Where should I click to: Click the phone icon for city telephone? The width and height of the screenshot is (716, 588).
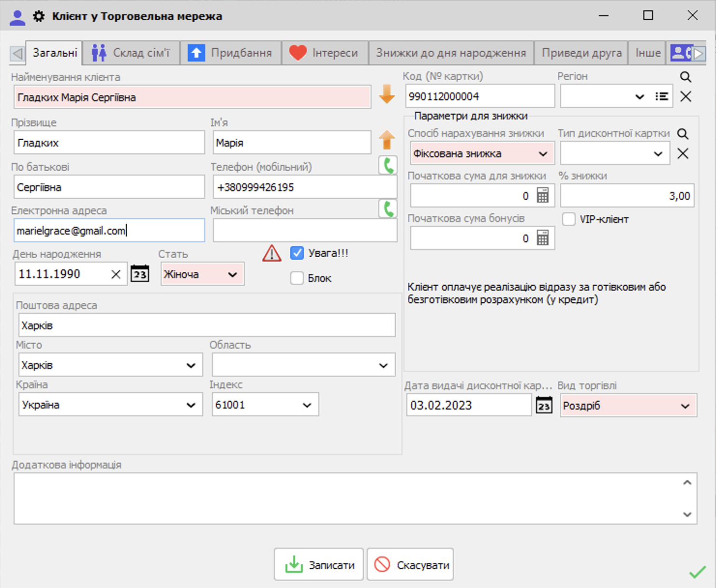pyautogui.click(x=388, y=209)
